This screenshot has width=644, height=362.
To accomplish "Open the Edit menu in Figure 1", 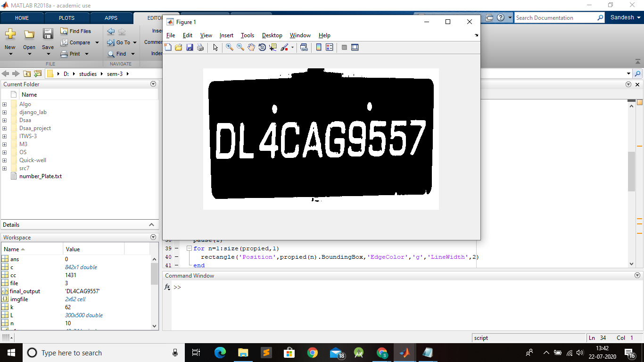I will pyautogui.click(x=188, y=35).
